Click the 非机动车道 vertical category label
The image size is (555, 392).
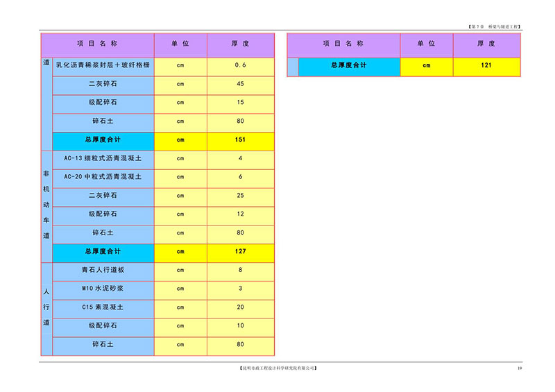46,205
